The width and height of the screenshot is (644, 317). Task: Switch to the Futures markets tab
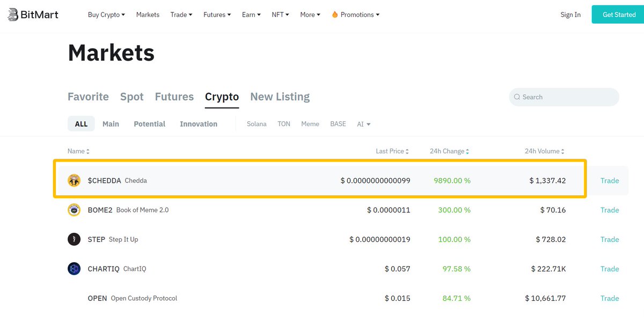pos(174,97)
